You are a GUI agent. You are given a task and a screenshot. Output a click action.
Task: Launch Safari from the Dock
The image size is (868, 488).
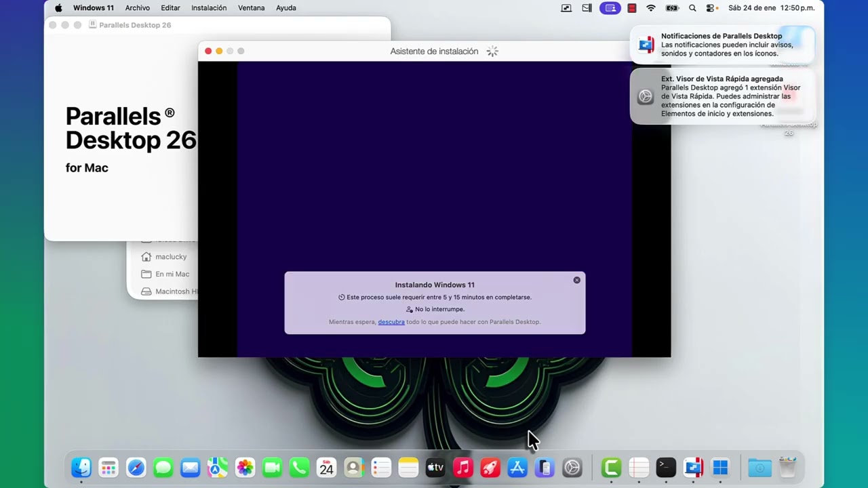click(x=136, y=468)
